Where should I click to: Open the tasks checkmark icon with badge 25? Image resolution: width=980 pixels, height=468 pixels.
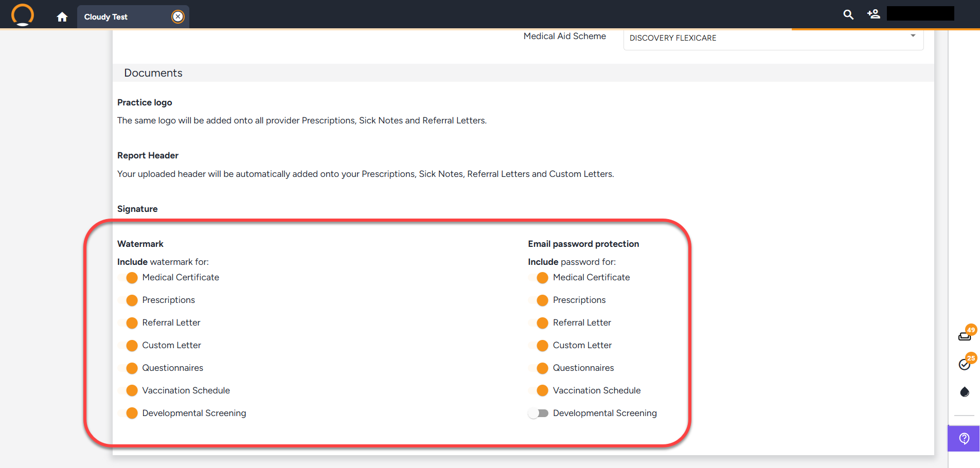click(x=965, y=364)
